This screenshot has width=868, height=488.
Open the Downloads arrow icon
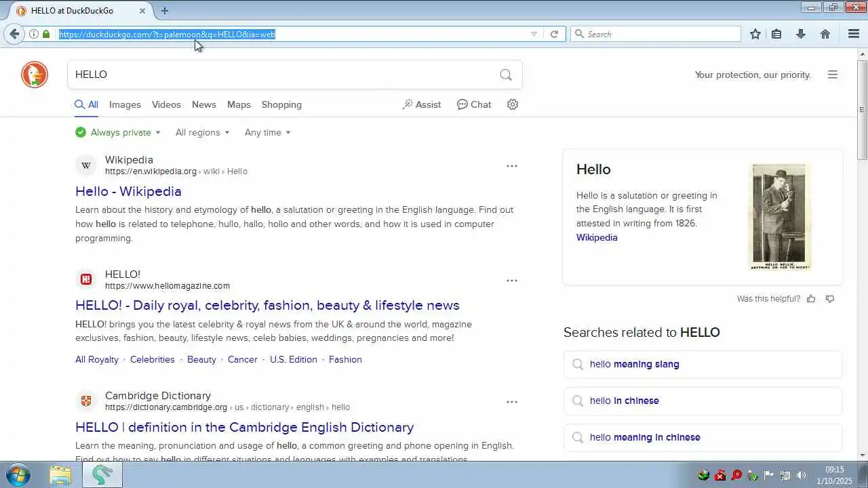click(x=801, y=34)
